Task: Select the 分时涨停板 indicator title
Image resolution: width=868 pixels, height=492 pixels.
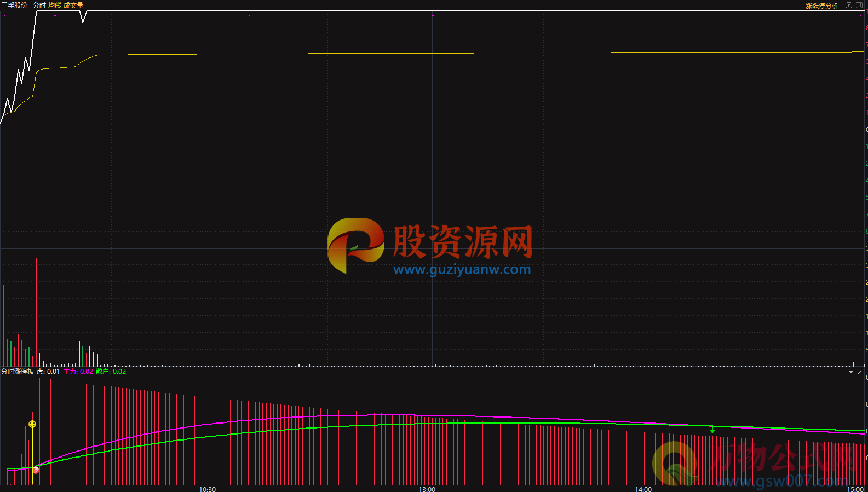Action: point(18,372)
